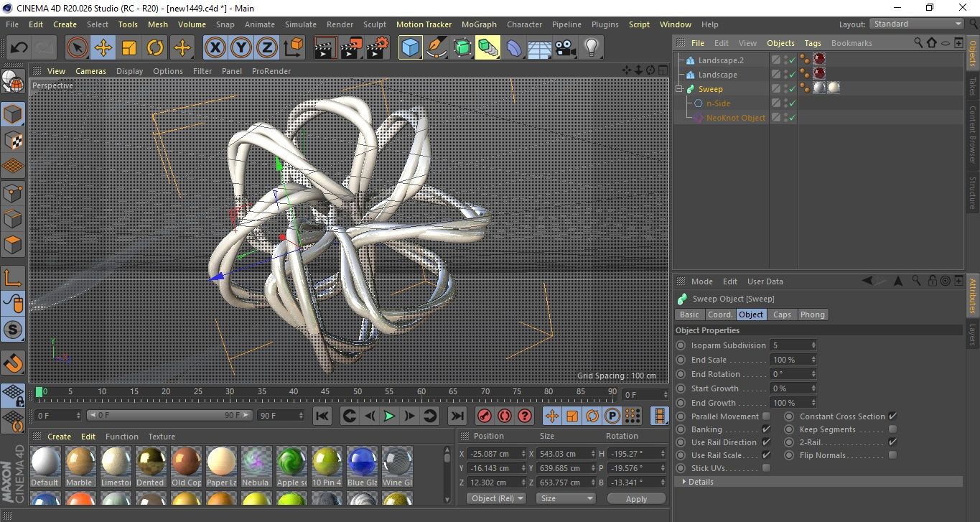The width and height of the screenshot is (980, 522).
Task: Uncheck the Constant Cross Section option
Action: 892,416
